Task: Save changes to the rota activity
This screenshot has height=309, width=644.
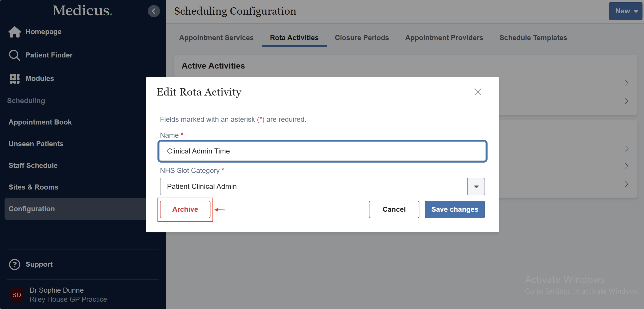Action: 454,209
